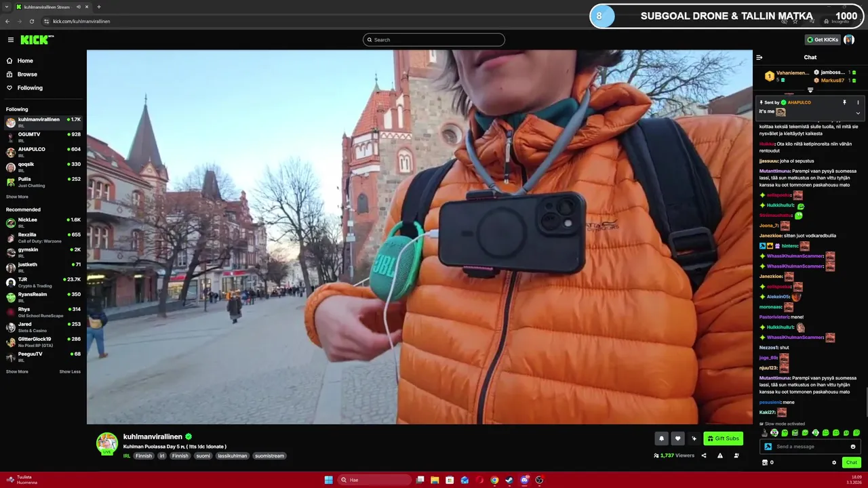
Task: Report the stream warning icon
Action: [x=720, y=455]
